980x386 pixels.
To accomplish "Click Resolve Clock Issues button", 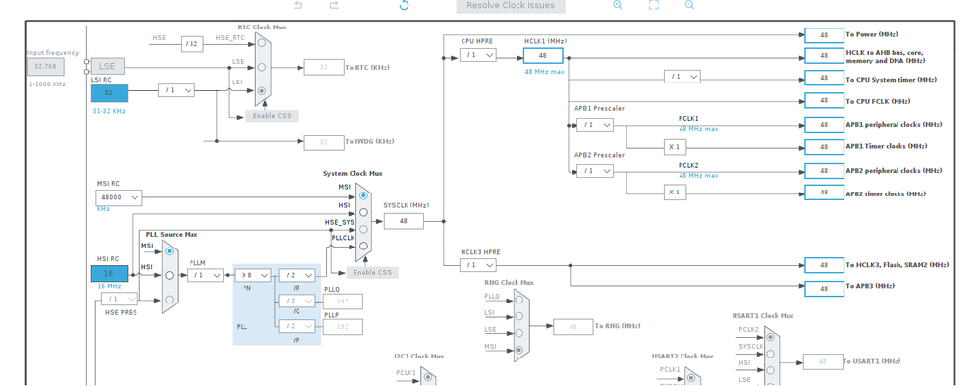I will click(x=511, y=6).
